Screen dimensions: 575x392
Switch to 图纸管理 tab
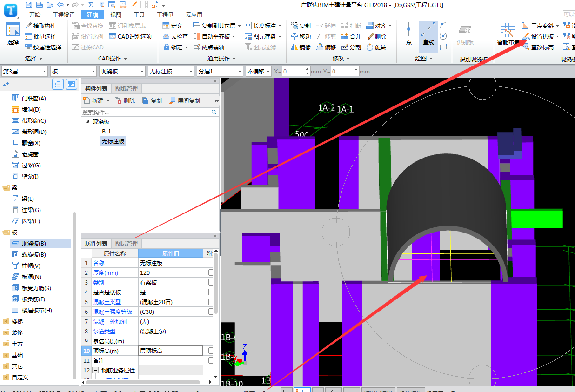tap(126, 89)
